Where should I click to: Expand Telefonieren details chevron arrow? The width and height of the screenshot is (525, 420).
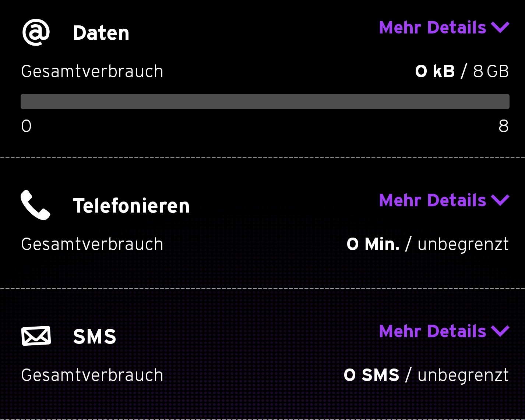pyautogui.click(x=500, y=200)
